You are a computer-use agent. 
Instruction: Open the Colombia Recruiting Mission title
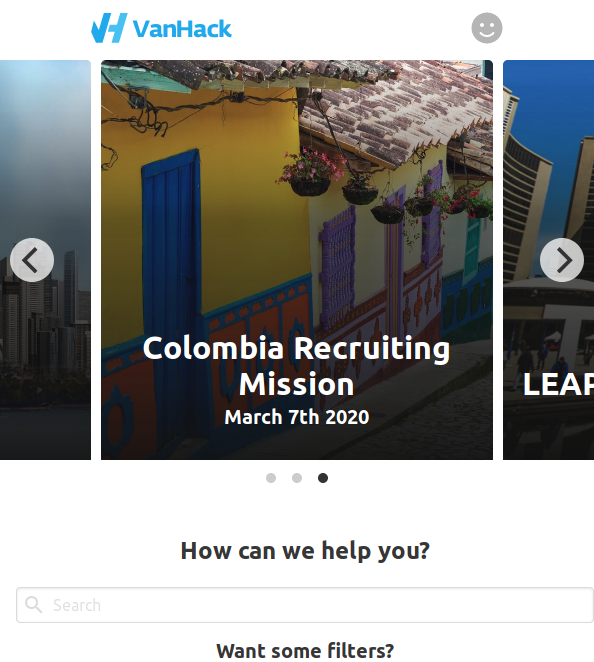click(296, 366)
